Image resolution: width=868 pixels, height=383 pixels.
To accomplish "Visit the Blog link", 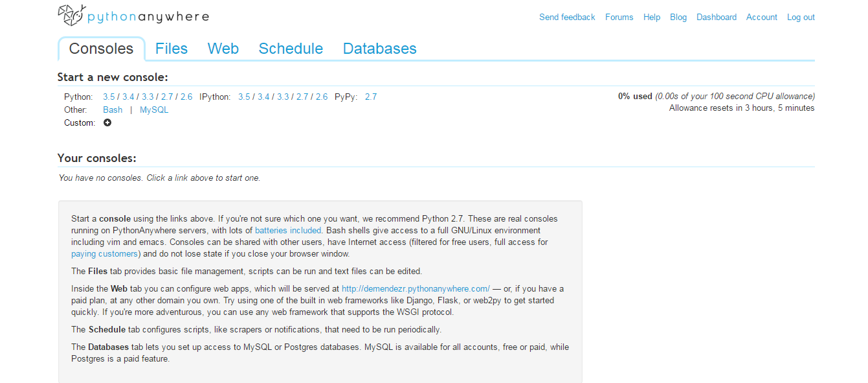I will [x=678, y=17].
